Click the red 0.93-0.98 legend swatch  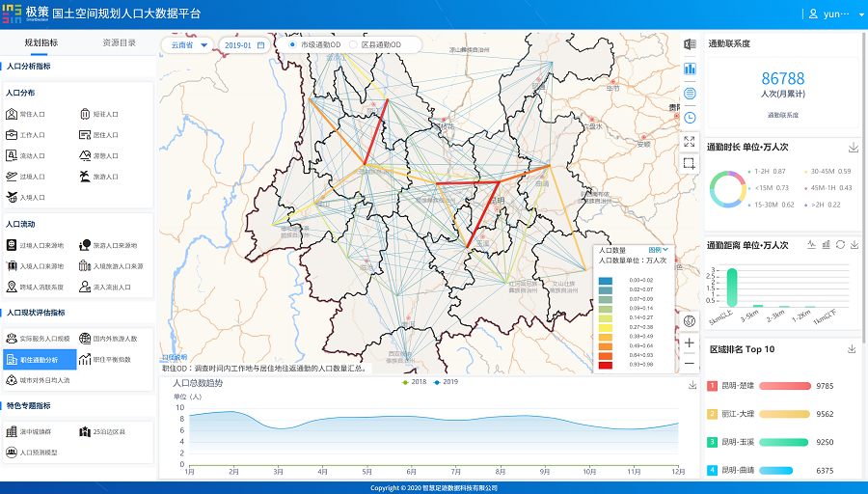[606, 365]
